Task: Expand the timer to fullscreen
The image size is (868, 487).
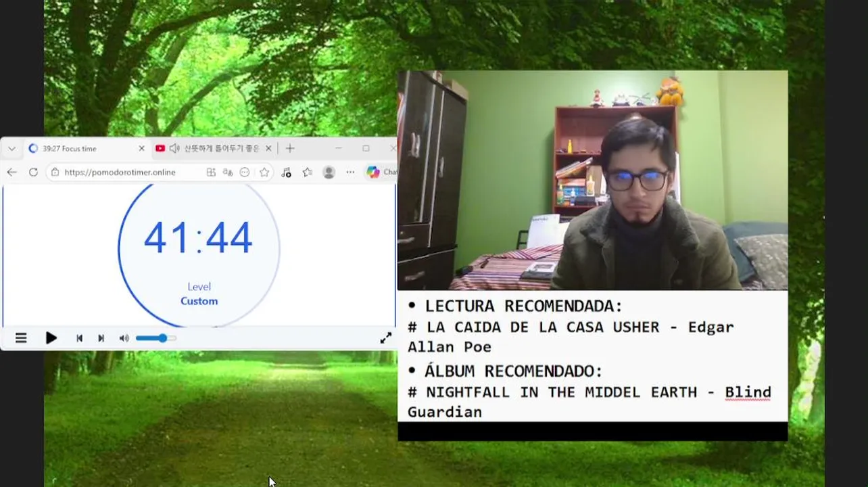Action: pyautogui.click(x=386, y=338)
